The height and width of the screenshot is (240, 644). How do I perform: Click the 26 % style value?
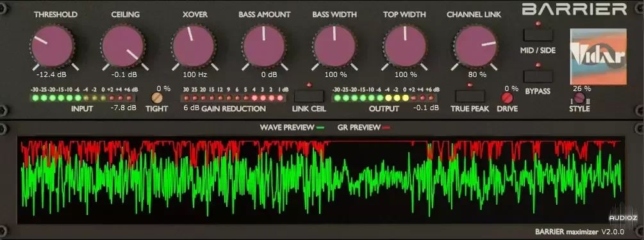click(x=582, y=88)
